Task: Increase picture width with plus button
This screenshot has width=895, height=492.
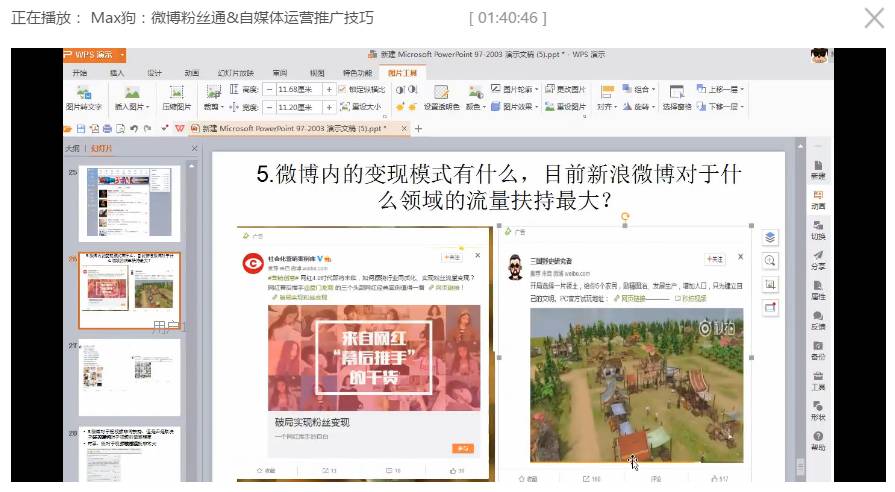Action: (x=329, y=107)
